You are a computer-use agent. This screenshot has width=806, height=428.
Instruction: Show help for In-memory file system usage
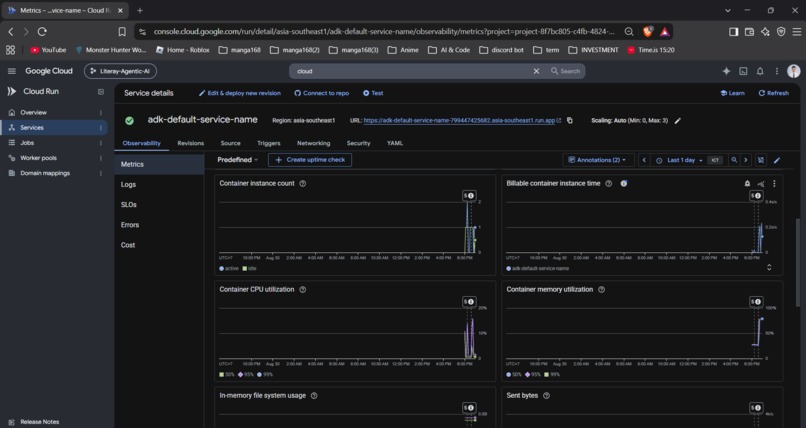[314, 396]
